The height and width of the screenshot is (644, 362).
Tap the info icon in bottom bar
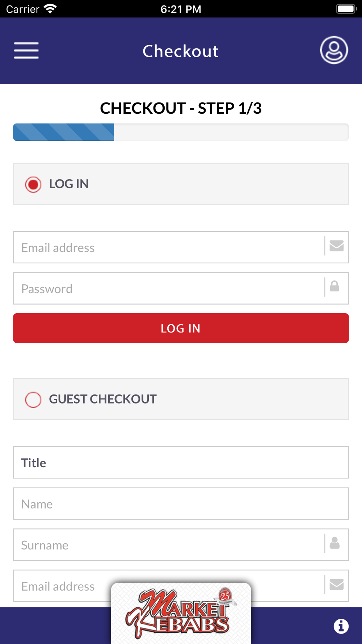tap(341, 626)
